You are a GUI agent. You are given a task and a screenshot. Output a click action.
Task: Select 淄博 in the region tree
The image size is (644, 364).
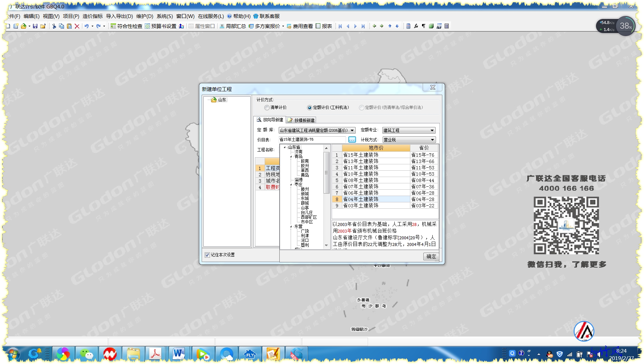pos(298,180)
